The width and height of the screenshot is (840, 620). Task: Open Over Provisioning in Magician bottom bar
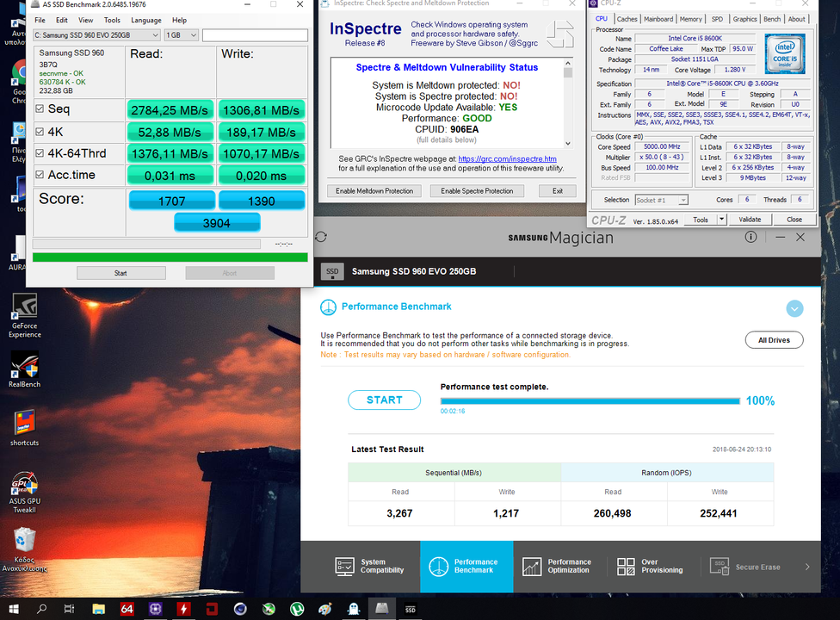(651, 567)
